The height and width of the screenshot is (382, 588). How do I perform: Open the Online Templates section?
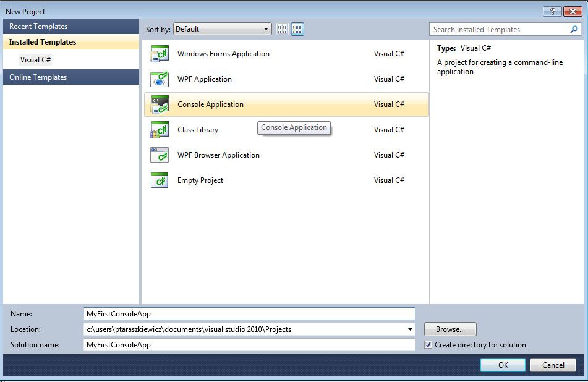(71, 77)
